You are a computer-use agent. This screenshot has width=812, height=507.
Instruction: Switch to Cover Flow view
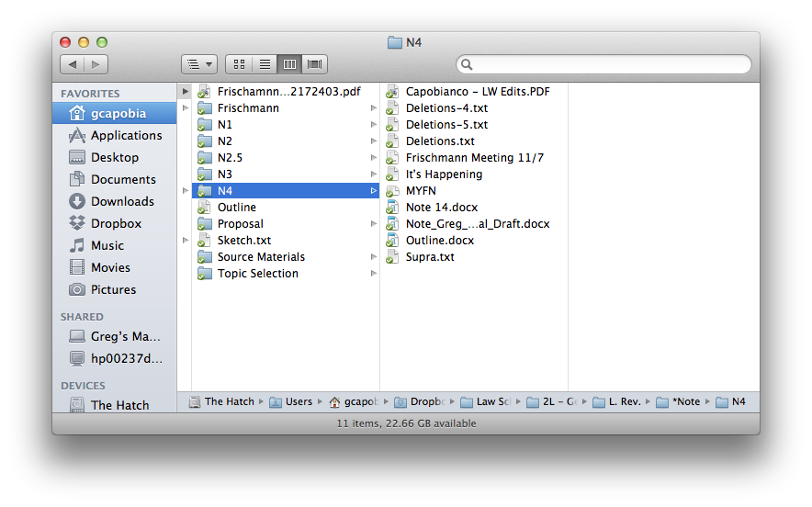(x=314, y=64)
